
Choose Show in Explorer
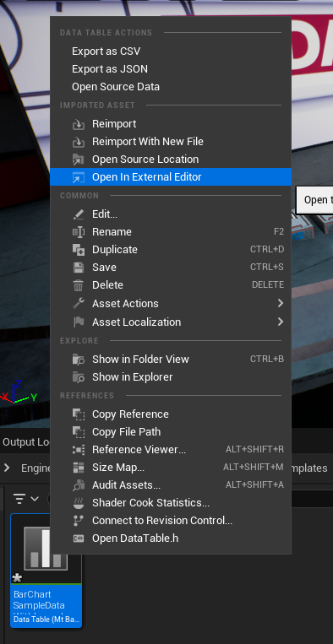point(171,377)
